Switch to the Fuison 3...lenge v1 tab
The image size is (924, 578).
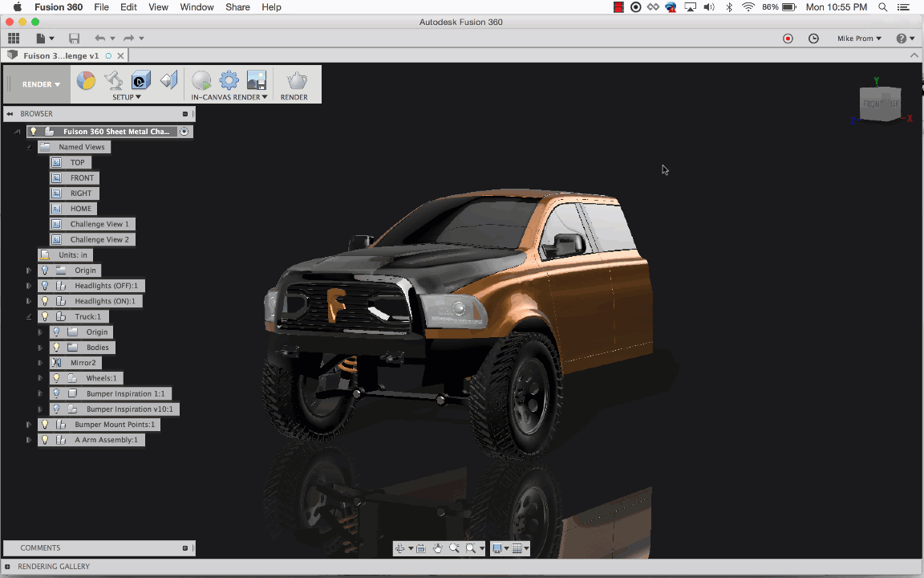[x=60, y=56]
